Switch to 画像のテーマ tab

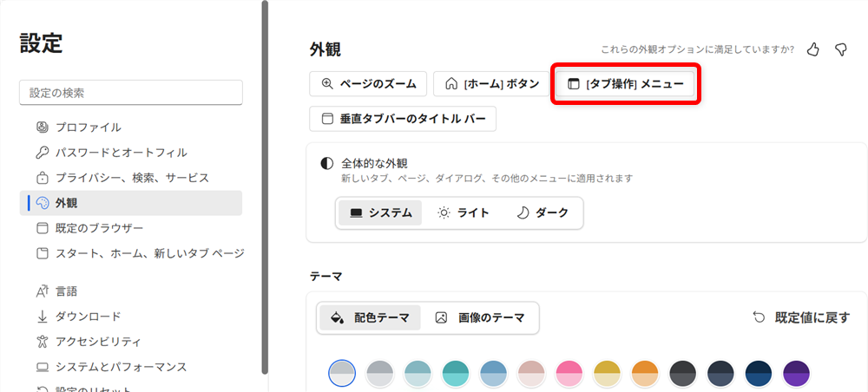click(480, 318)
